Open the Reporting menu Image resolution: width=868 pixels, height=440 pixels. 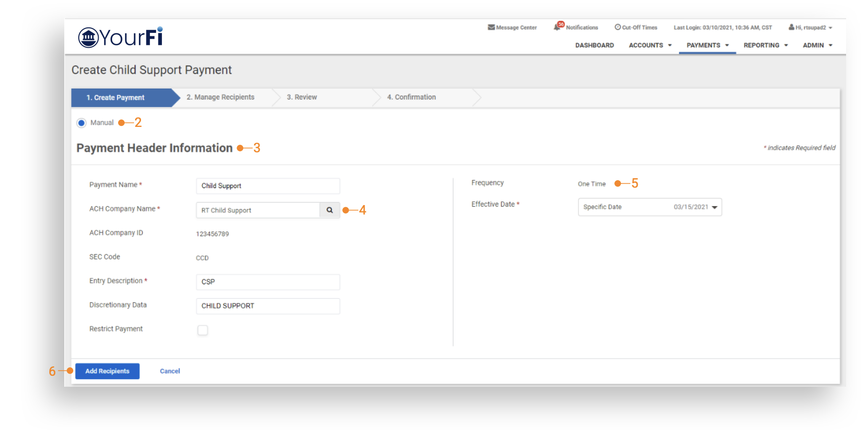coord(765,45)
